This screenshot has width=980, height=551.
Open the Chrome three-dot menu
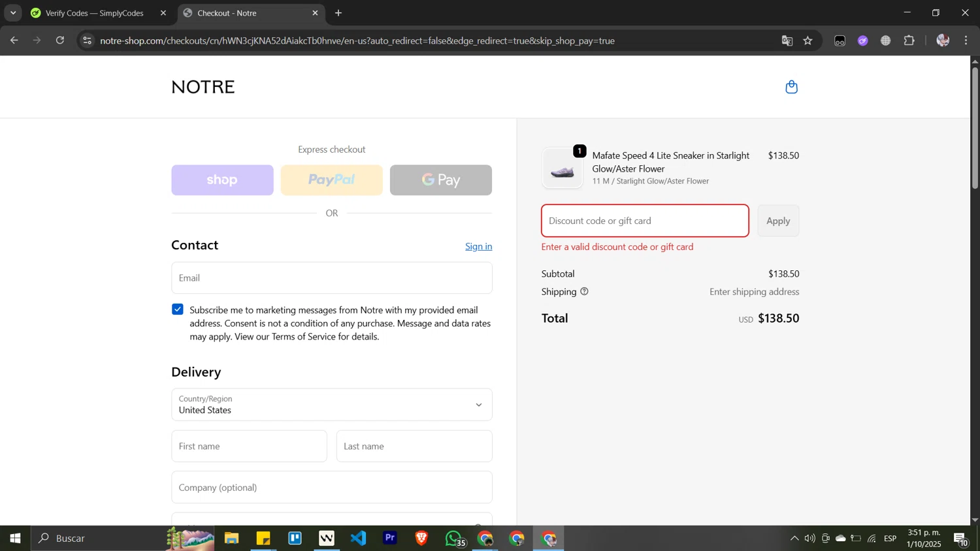(966, 40)
